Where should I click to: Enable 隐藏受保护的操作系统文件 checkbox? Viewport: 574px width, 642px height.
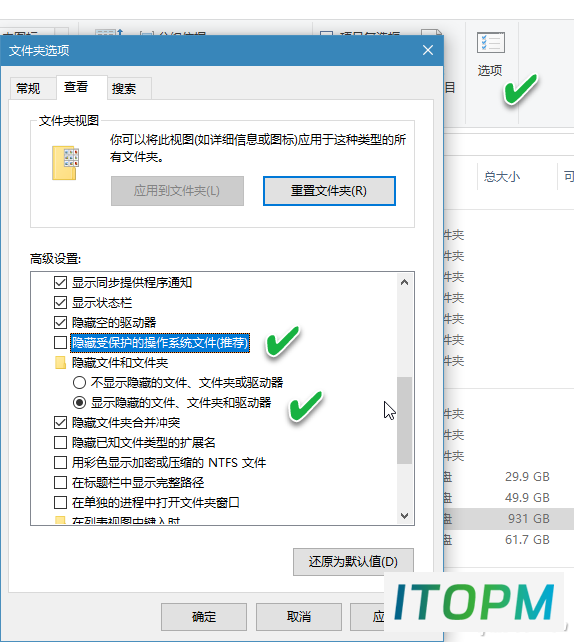pos(60,342)
